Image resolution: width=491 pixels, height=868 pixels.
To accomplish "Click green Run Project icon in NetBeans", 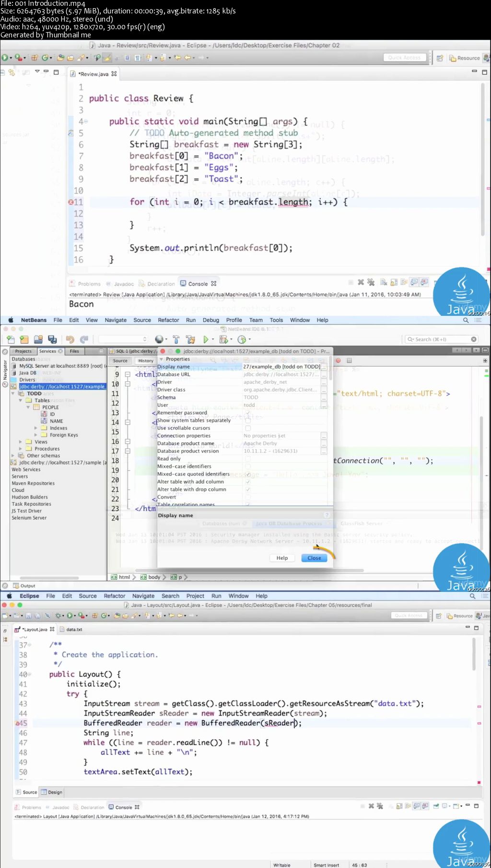I will (x=206, y=339).
